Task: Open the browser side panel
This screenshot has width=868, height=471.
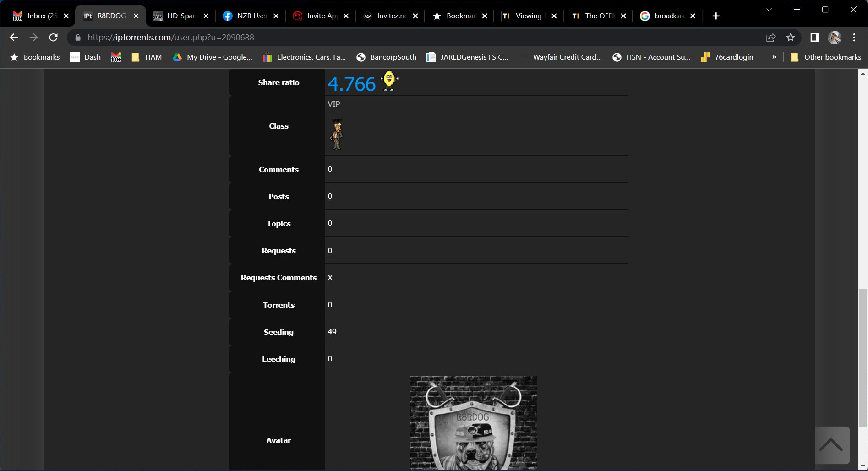Action: (x=814, y=38)
